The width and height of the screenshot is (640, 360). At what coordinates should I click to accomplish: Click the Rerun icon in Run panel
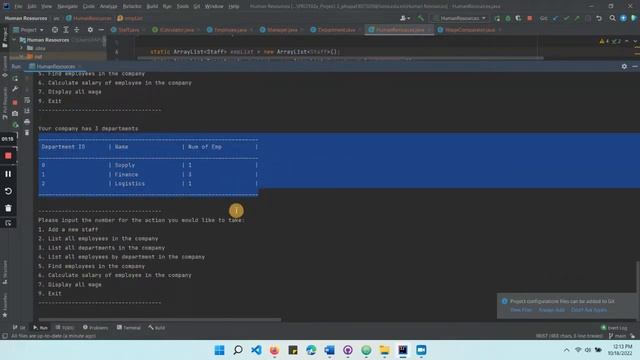tap(15, 78)
